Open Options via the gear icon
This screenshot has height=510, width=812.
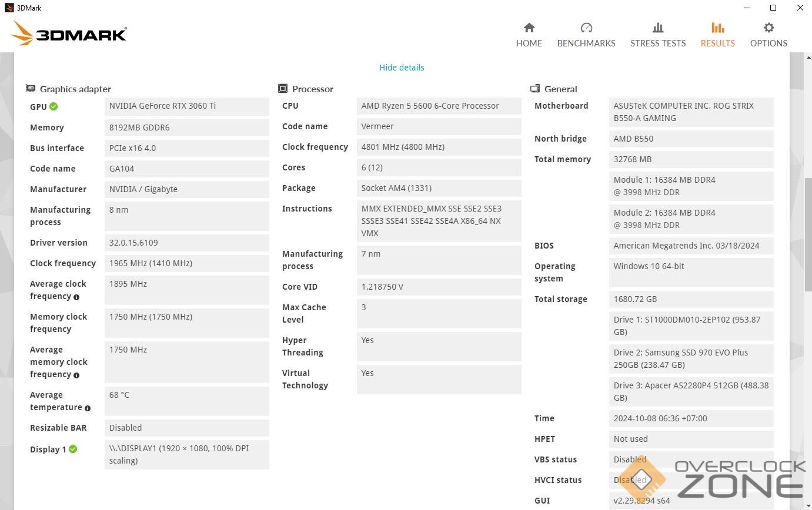pyautogui.click(x=768, y=28)
